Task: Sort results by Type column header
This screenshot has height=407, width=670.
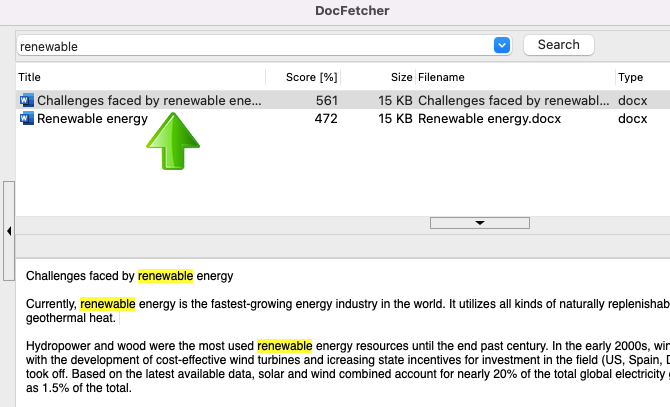Action: pyautogui.click(x=630, y=77)
